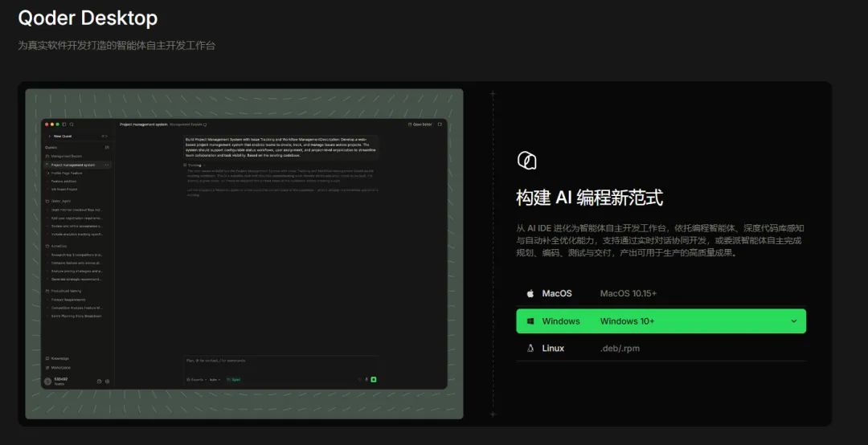Viewport: 868px width, 445px height.
Task: Click the user avatar for 533492
Action: pyautogui.click(x=47, y=382)
